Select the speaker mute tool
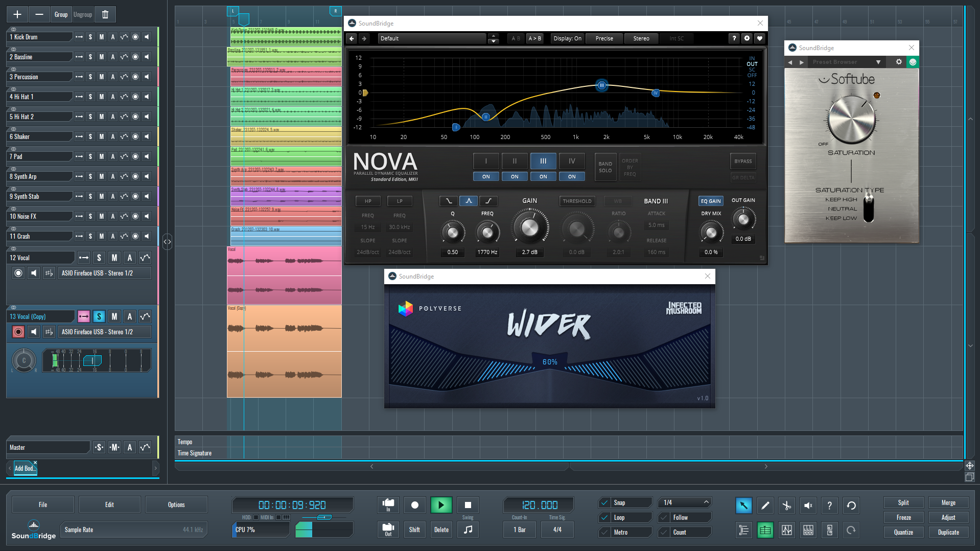Image resolution: width=980 pixels, height=551 pixels. coord(808,506)
